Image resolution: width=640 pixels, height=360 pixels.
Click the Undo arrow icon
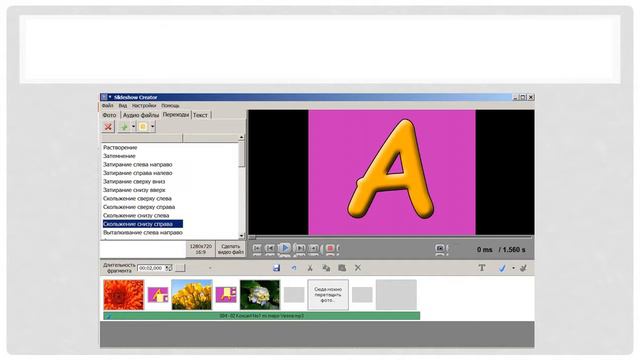click(x=293, y=268)
